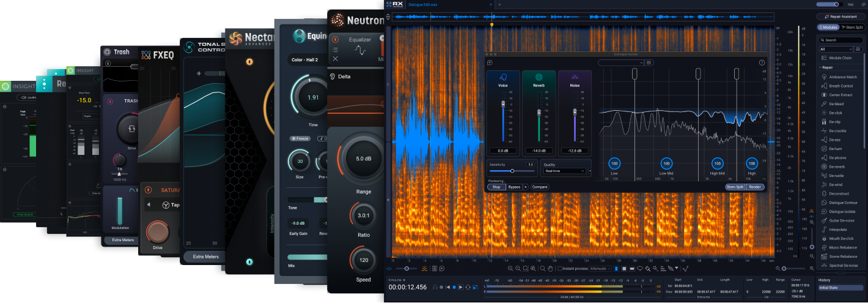Click Render in Dialogue Isolate
The width and height of the screenshot is (868, 303).
click(x=754, y=187)
